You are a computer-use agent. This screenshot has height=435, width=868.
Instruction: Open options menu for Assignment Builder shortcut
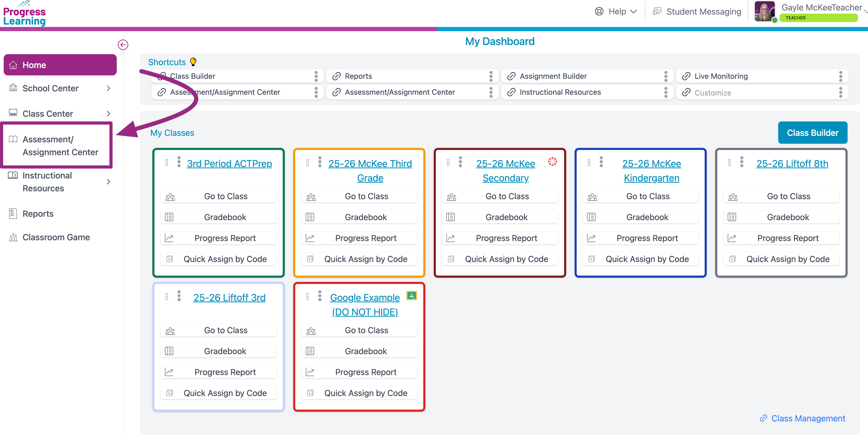666,76
